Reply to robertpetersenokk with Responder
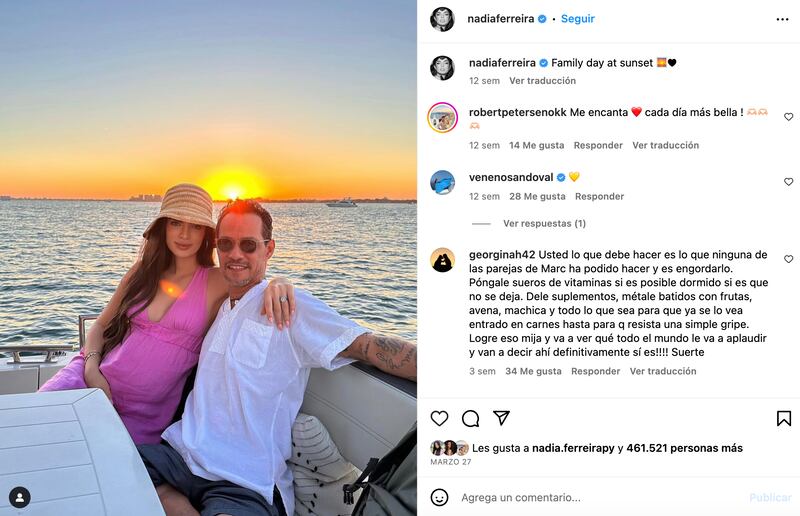Viewport: 800px width, 516px height. coord(598,145)
